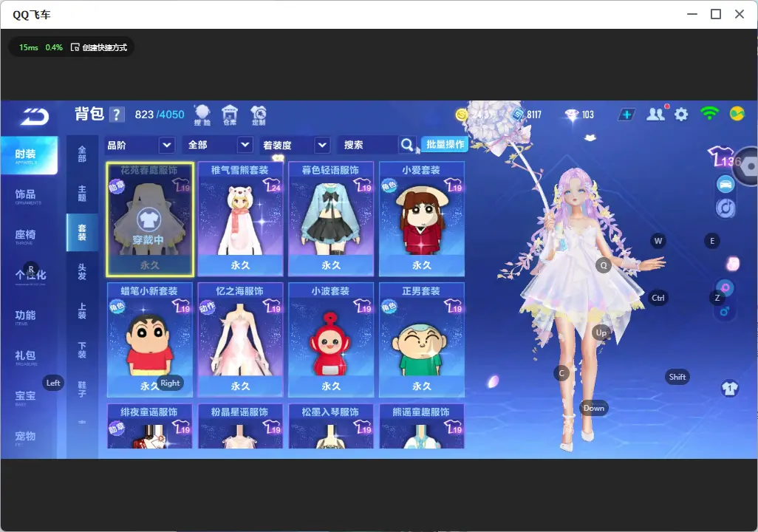This screenshot has height=532, width=758.
Task: Click the game logo back icon
Action: 35,117
